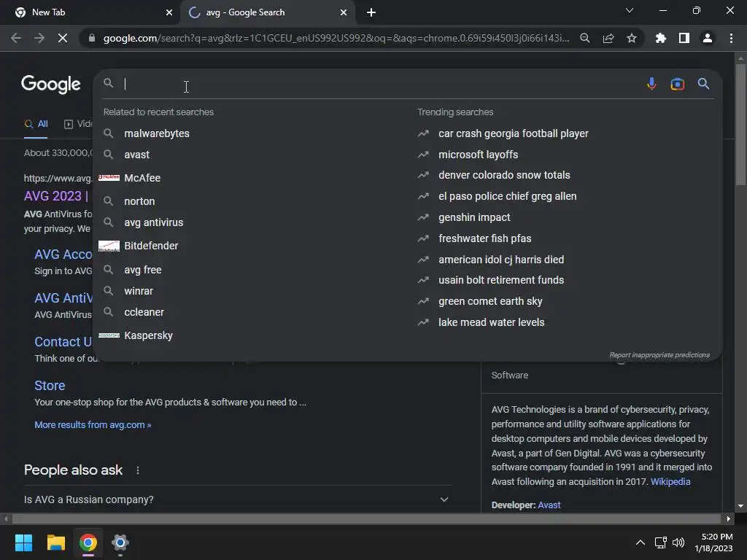Open the Extensions puzzle icon
The image size is (747, 560).
660,38
